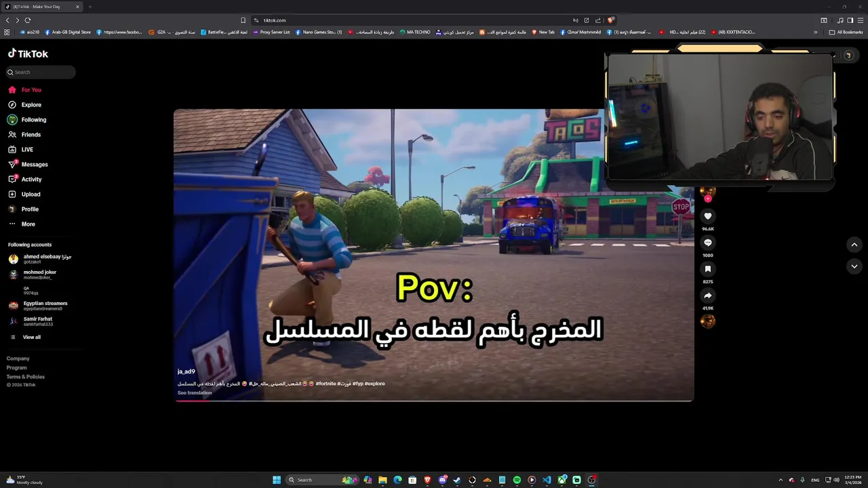Image resolution: width=868 pixels, height=488 pixels.
Task: Focus the TikTok search field
Action: pyautogui.click(x=41, y=72)
